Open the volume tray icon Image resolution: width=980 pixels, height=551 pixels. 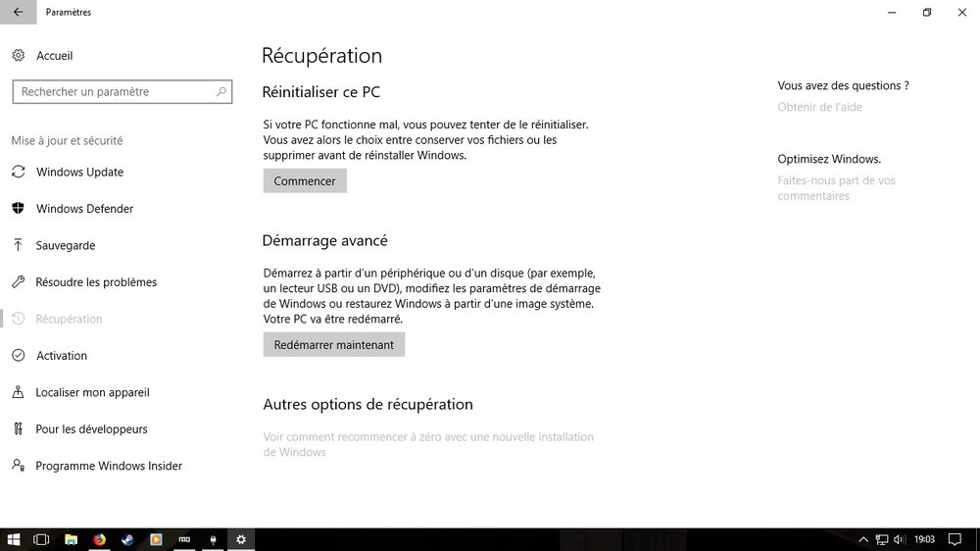coord(900,539)
